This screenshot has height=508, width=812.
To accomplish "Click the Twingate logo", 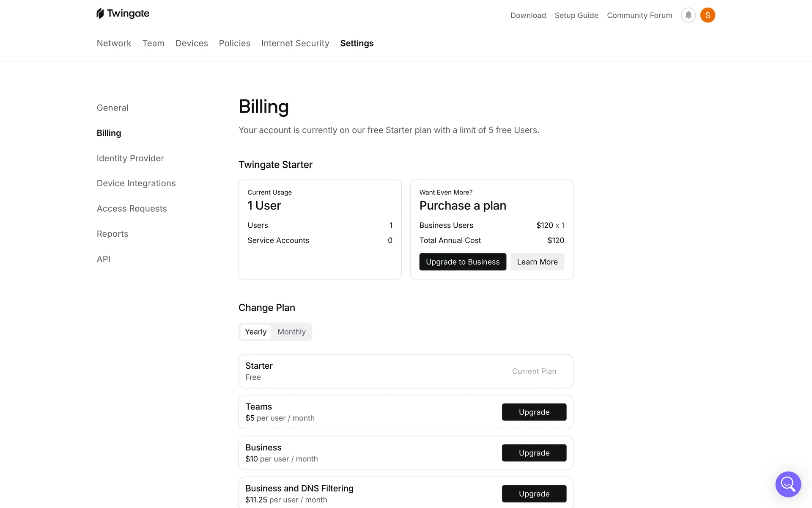I will coord(123,14).
